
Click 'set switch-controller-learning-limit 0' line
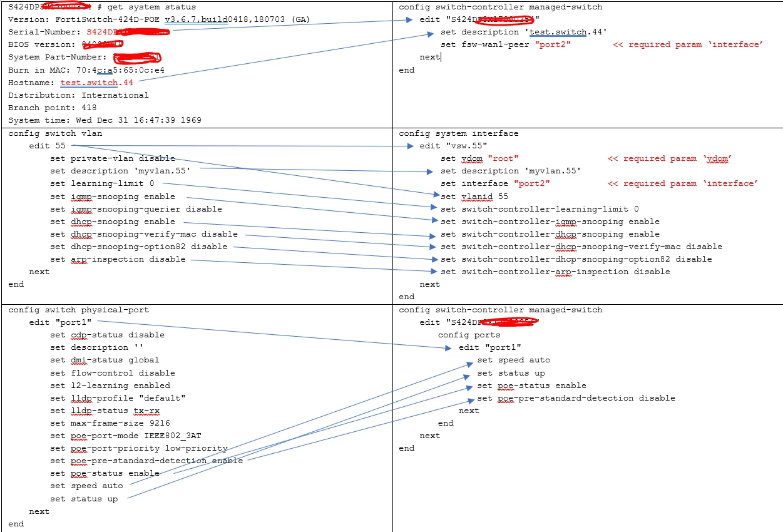[540, 209]
